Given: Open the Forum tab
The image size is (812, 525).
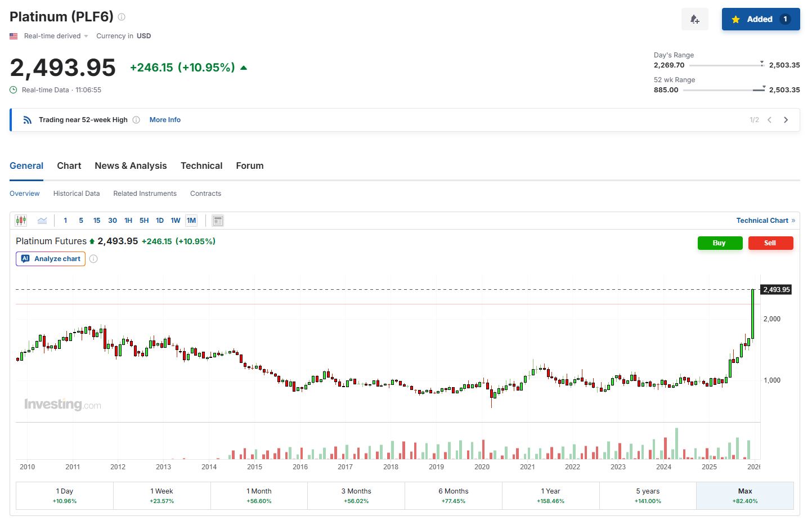Looking at the screenshot, I should click(250, 166).
